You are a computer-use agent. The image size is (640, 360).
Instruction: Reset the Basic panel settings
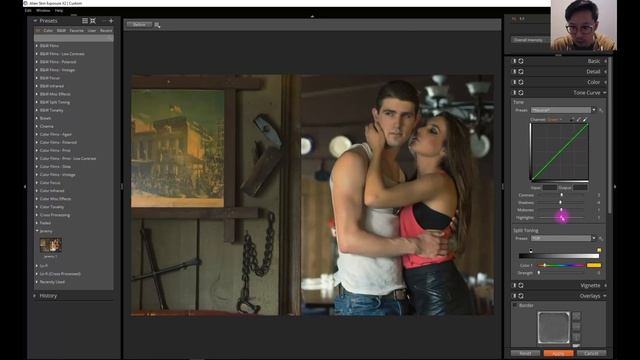[521, 61]
